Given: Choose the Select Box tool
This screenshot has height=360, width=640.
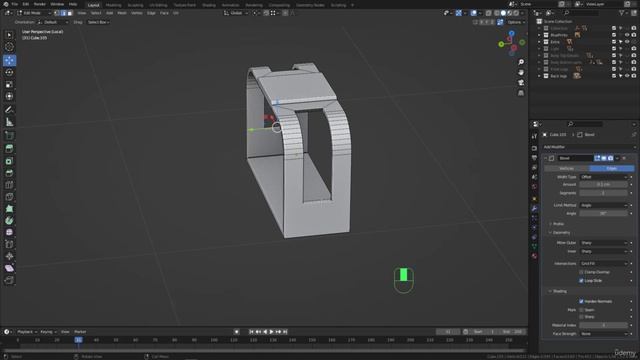Looking at the screenshot, I should point(9,35).
